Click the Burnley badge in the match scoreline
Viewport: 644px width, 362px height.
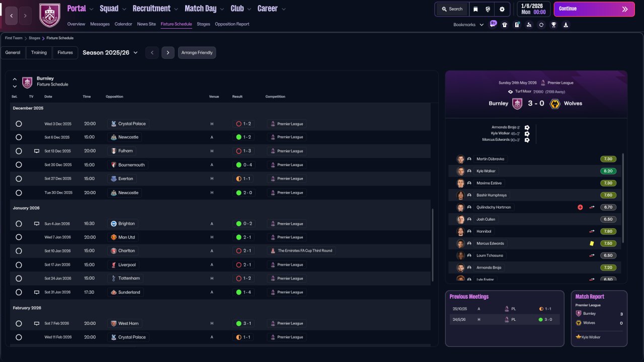[x=517, y=104]
